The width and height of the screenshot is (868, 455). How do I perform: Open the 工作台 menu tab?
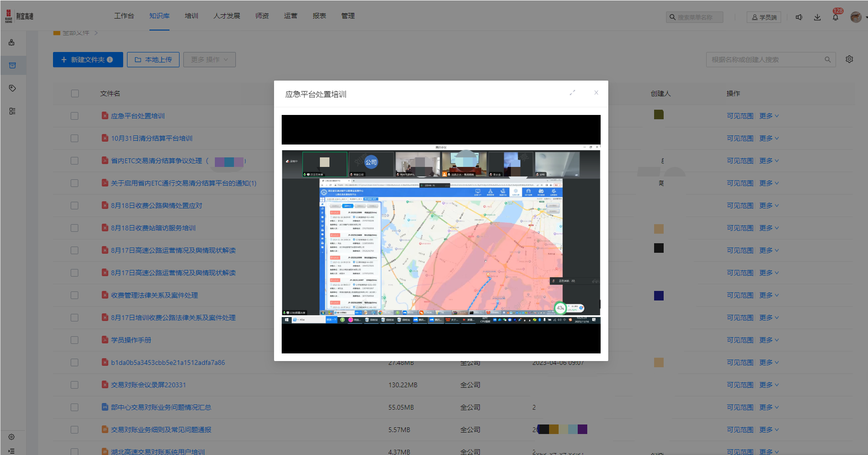point(124,16)
